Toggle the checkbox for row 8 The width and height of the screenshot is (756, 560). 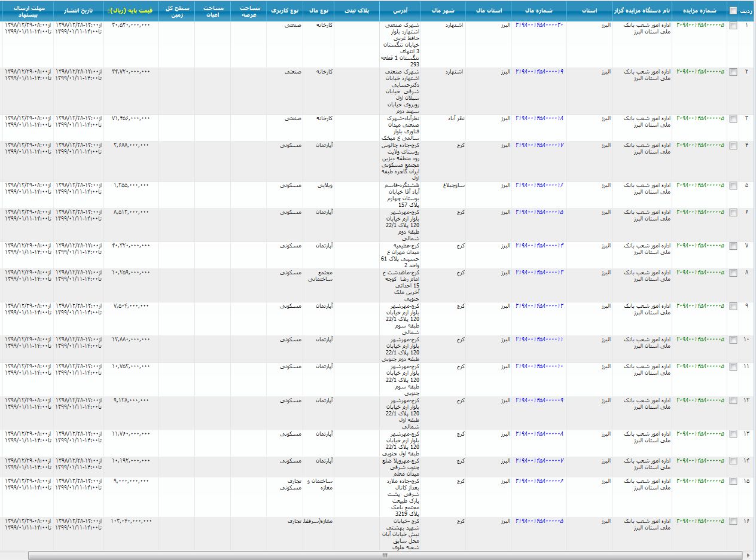[733, 273]
